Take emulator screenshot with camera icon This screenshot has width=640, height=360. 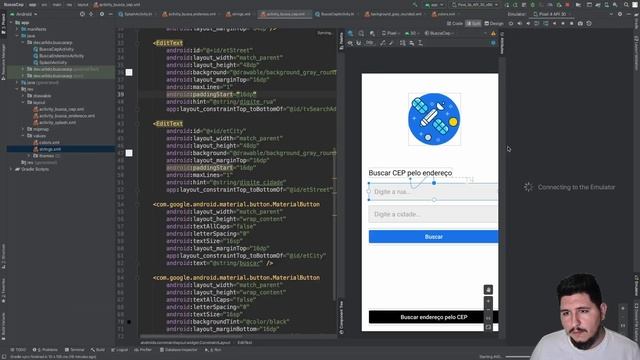[580, 24]
